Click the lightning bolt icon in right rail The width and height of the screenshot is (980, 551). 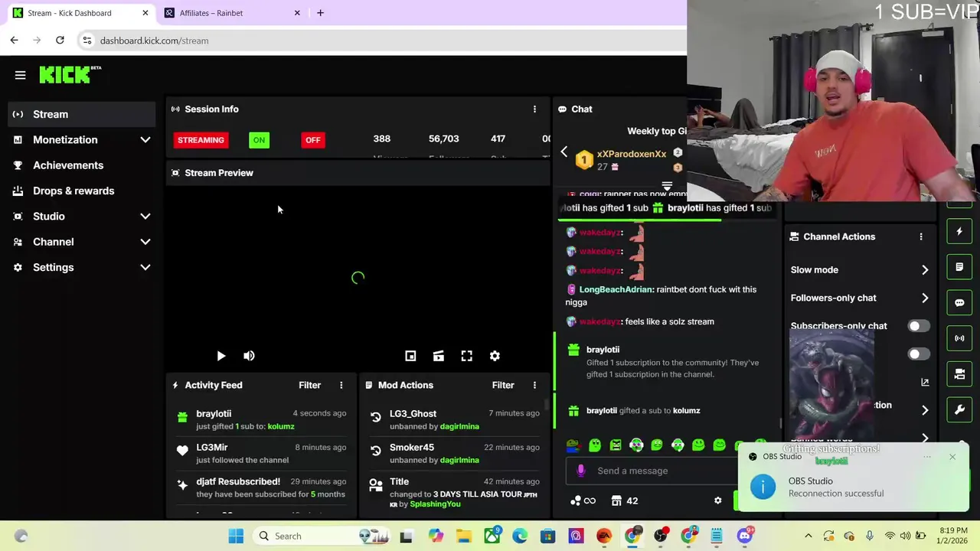point(959,231)
